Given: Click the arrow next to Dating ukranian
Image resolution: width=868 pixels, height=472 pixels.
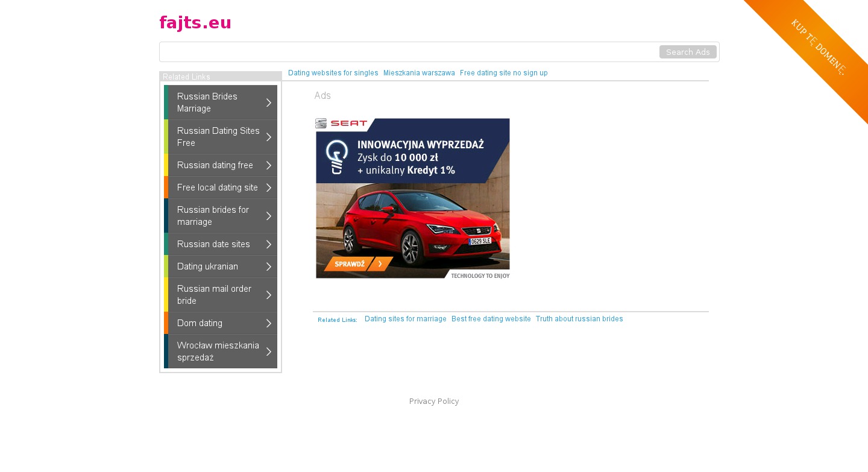Looking at the screenshot, I should [x=269, y=266].
